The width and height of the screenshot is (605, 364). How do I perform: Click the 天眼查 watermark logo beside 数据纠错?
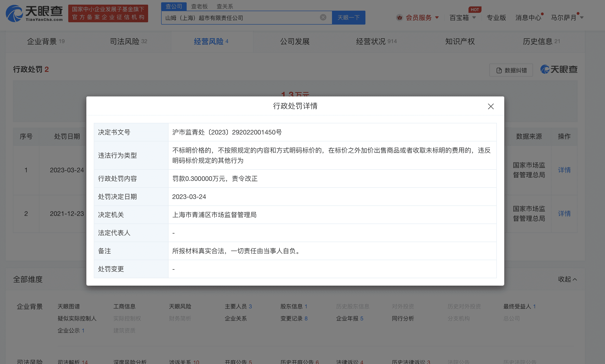(559, 69)
